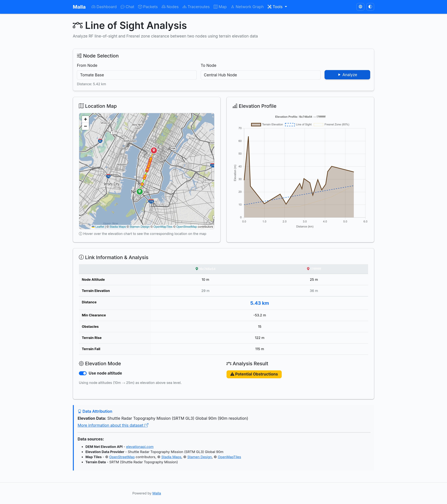Click the Location Map heading icon
Screen dimensions: 447x504
(x=81, y=106)
